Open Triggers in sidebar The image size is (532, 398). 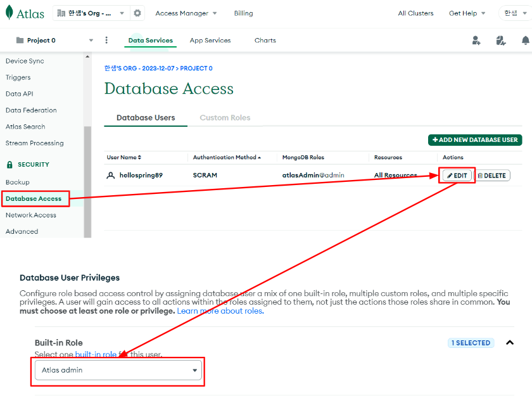pyautogui.click(x=18, y=77)
